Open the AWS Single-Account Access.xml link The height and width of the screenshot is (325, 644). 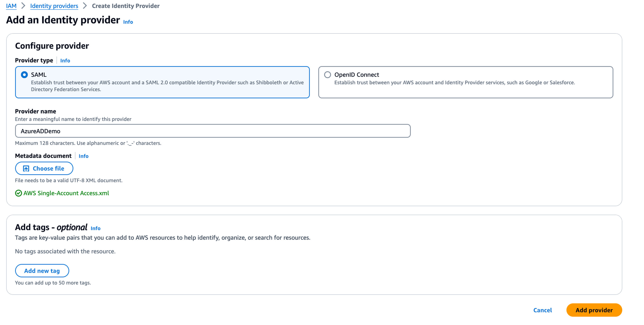[66, 193]
